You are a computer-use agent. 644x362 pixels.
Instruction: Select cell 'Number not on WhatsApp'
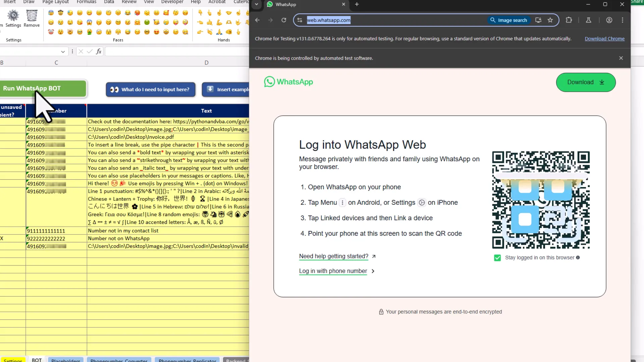tap(168, 239)
